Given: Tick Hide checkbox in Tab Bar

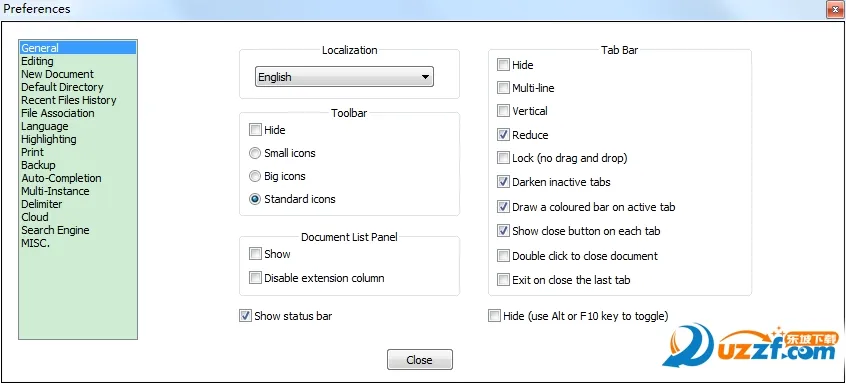Looking at the screenshot, I should click(503, 65).
